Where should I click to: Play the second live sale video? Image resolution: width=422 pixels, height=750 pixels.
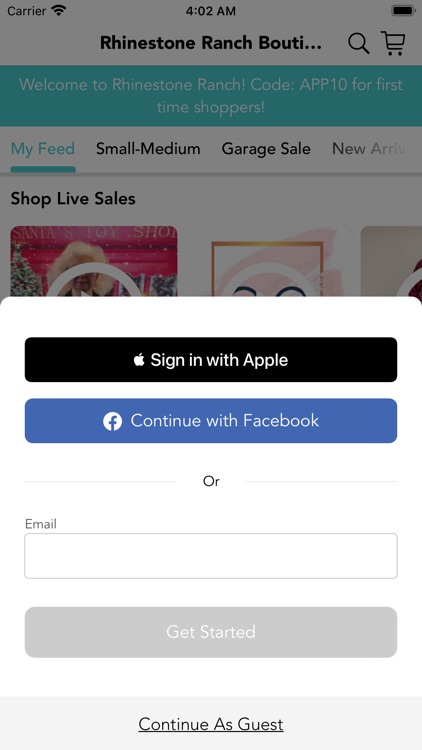click(269, 262)
